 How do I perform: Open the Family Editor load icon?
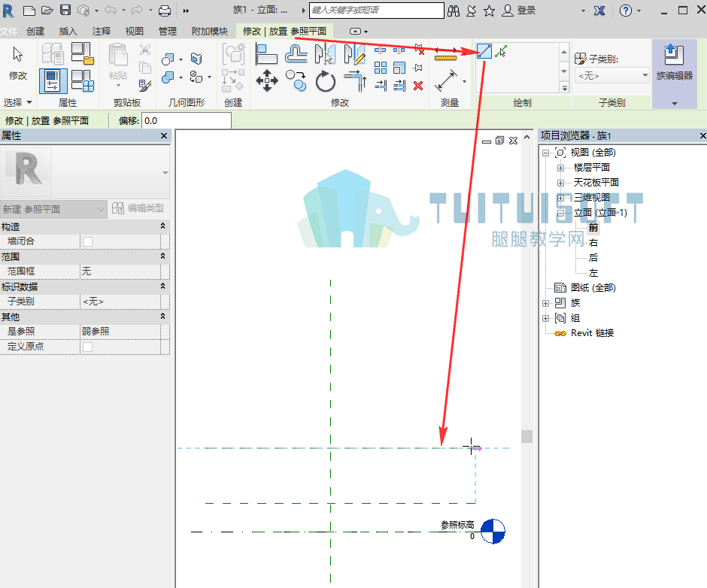pyautogui.click(x=674, y=55)
